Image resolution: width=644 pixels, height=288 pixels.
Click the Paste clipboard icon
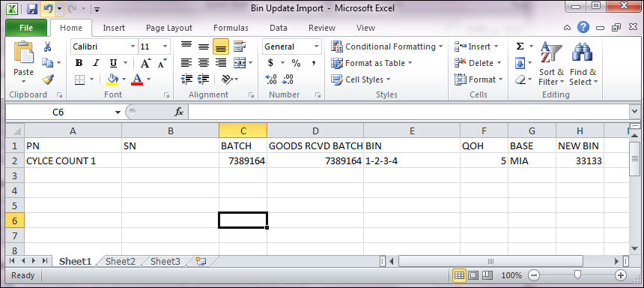tap(23, 52)
